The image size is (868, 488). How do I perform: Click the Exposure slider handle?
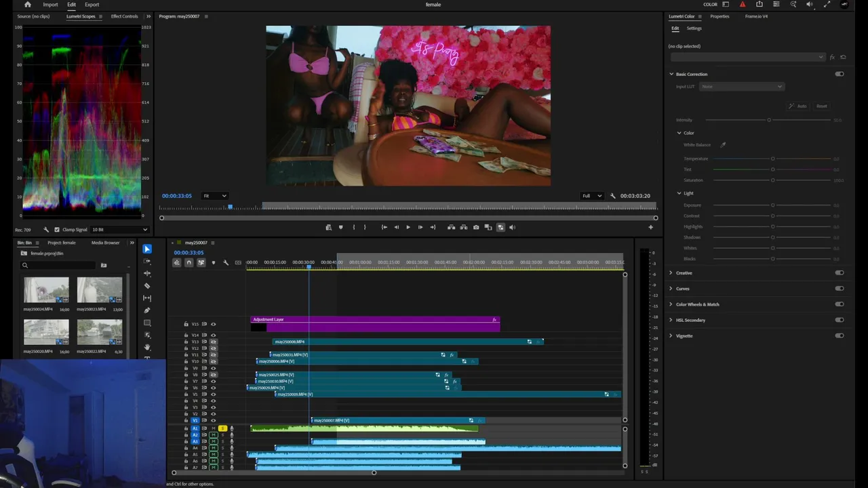(772, 205)
